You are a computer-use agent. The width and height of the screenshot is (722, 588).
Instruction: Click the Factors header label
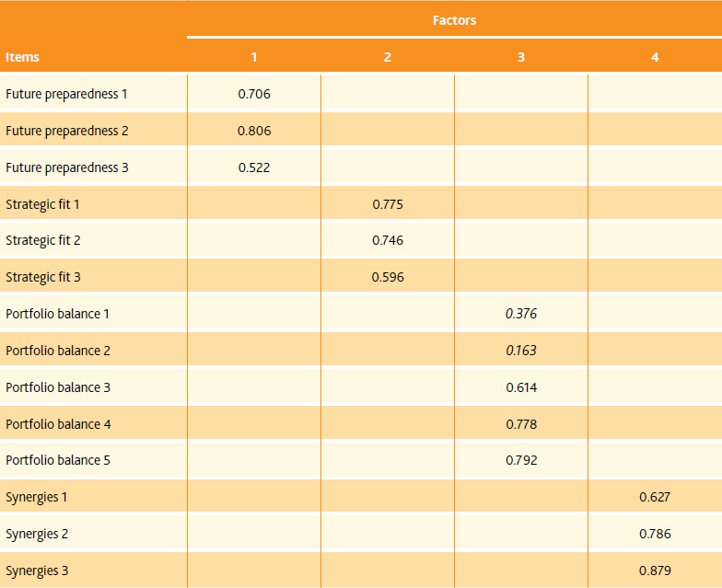point(454,20)
